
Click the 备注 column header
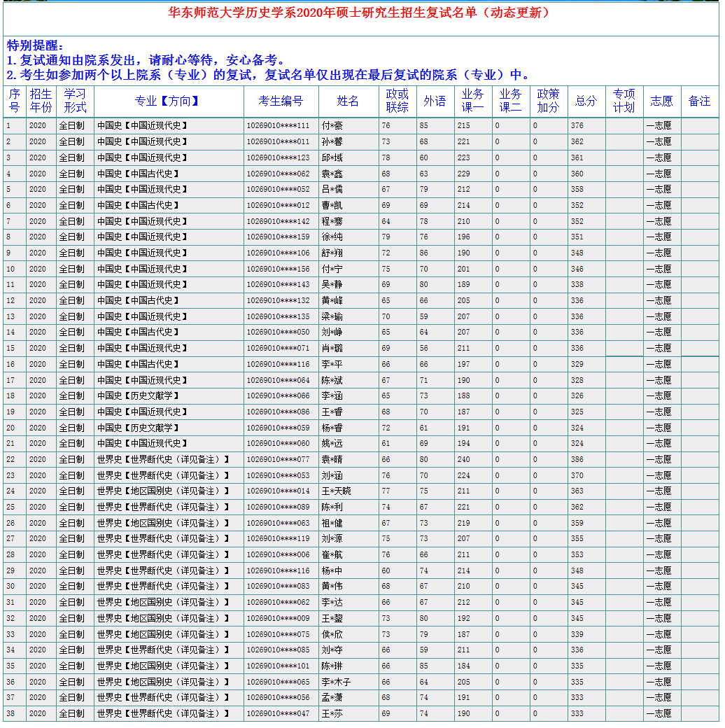point(699,101)
